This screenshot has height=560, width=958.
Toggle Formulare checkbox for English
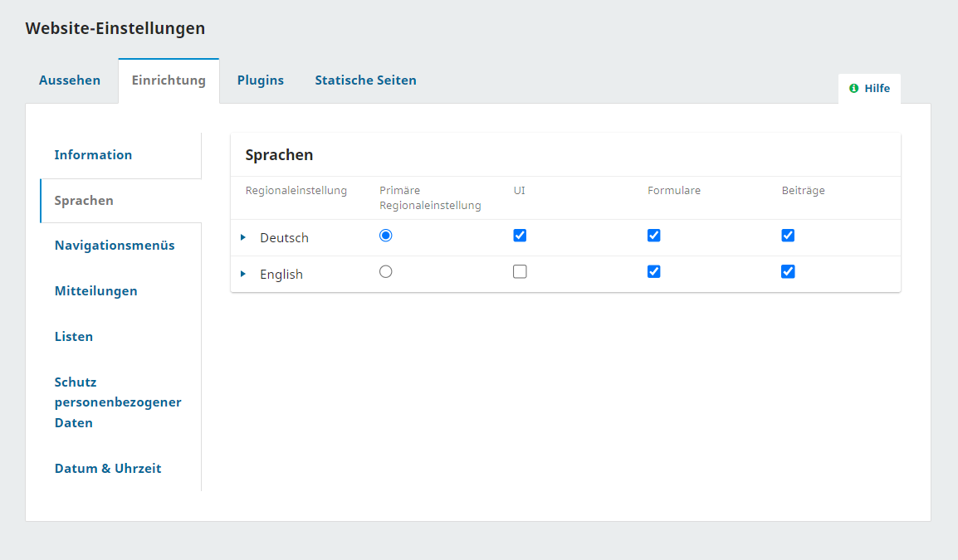click(654, 272)
